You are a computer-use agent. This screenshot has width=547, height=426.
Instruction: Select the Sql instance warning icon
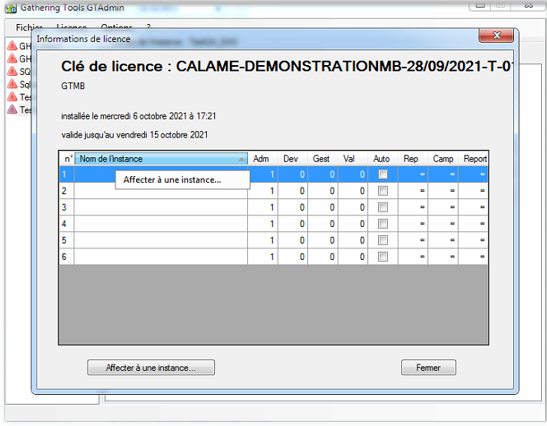(13, 84)
